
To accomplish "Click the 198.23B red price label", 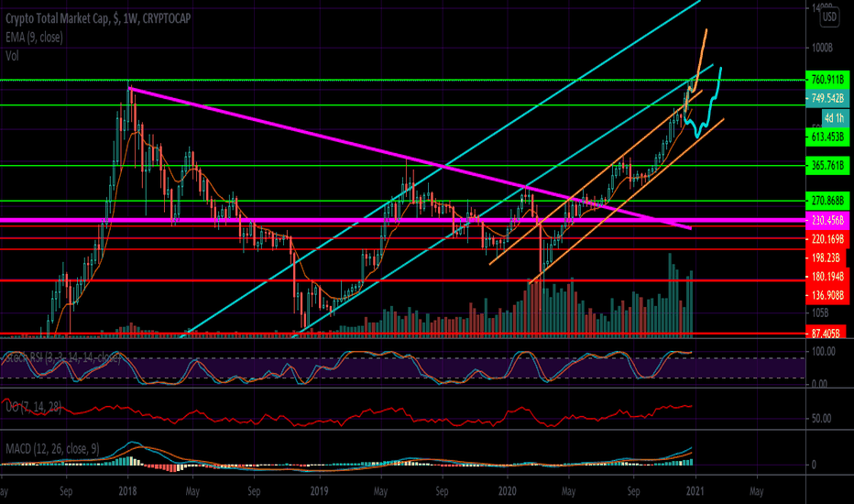I will click(826, 257).
